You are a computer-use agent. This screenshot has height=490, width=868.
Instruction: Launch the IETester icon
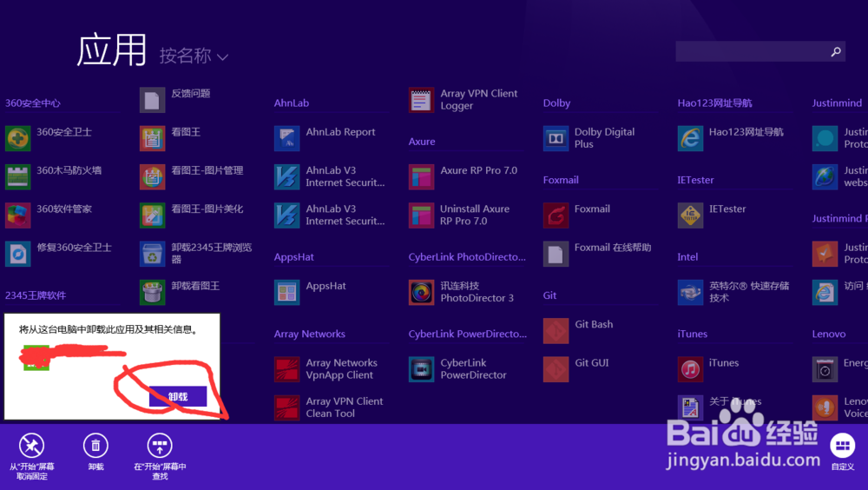click(x=690, y=215)
